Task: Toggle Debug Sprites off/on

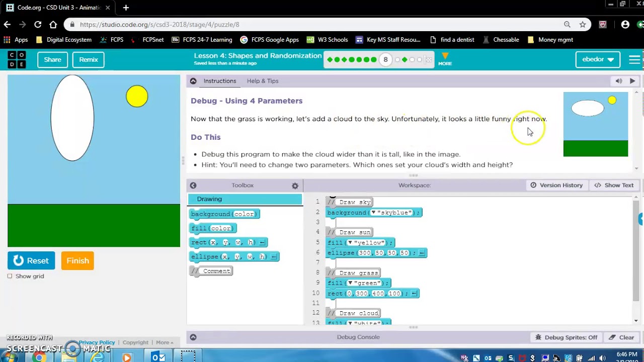Action: [566, 337]
